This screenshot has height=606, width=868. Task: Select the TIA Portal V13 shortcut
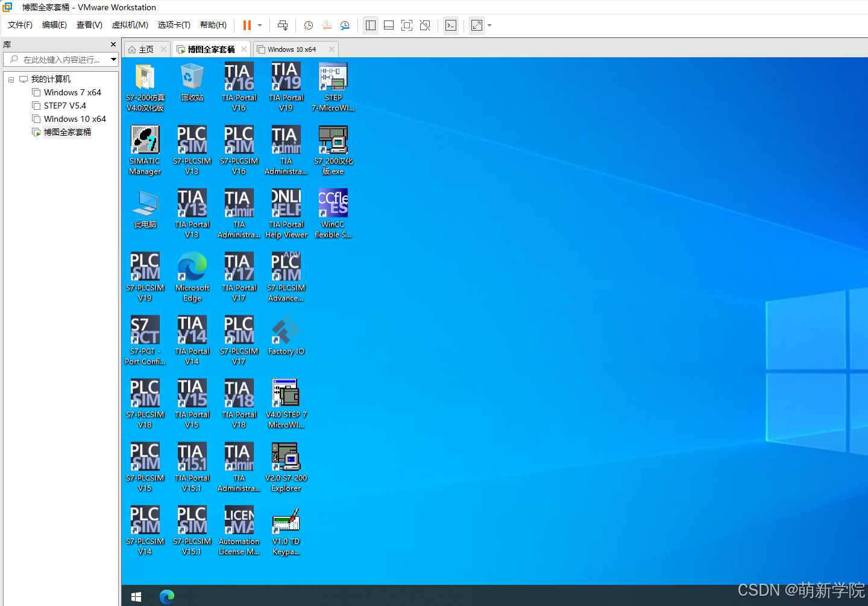click(x=192, y=214)
